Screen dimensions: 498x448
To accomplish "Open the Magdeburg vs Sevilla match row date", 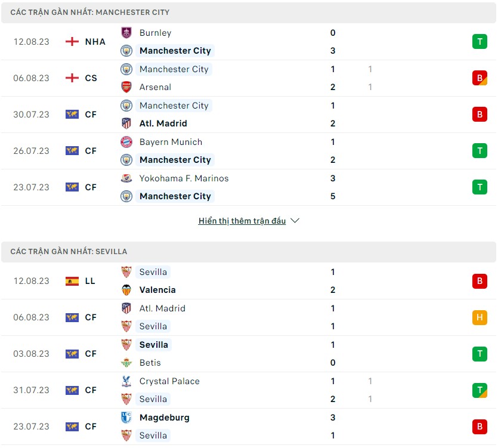I will [x=32, y=427].
